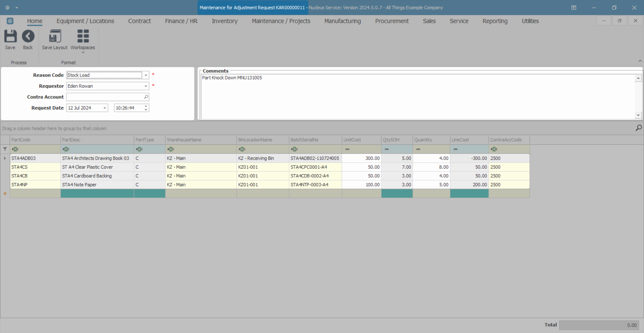Click the Contra Account lookup magnifier

click(x=146, y=97)
